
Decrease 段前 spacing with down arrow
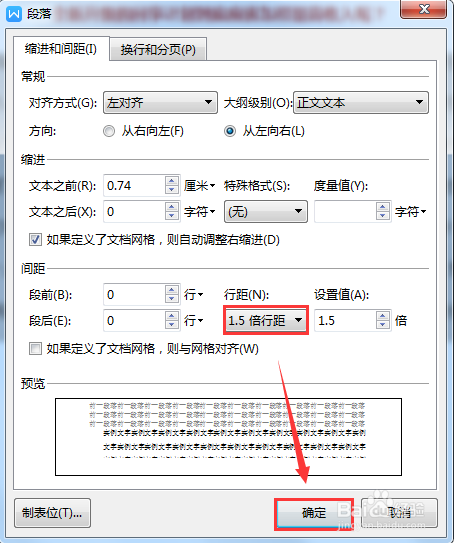tap(172, 299)
